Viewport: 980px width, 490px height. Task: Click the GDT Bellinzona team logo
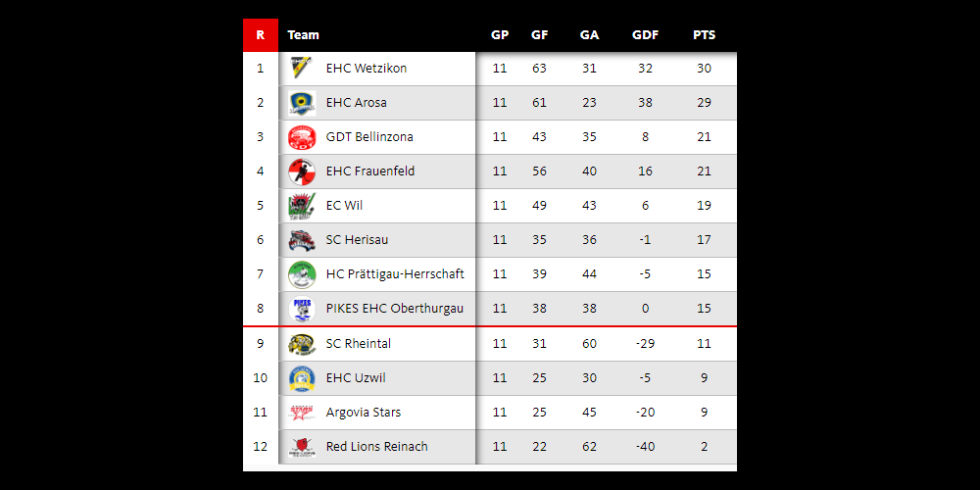(302, 137)
